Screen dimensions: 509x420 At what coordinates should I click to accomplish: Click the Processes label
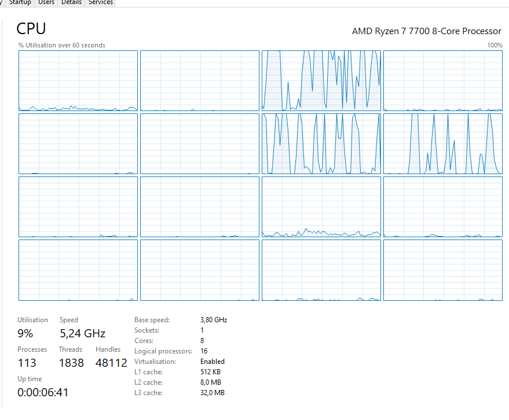[x=32, y=349]
